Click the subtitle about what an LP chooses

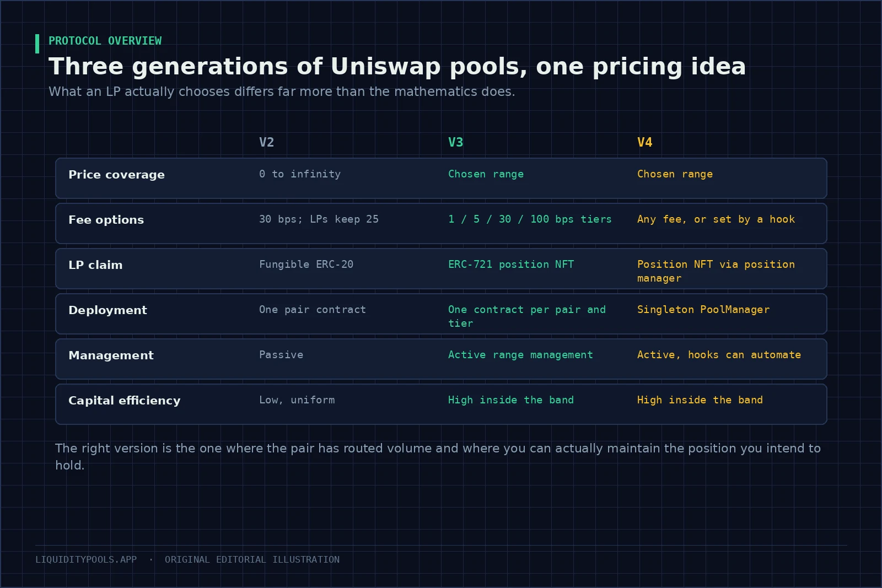pyautogui.click(x=282, y=91)
